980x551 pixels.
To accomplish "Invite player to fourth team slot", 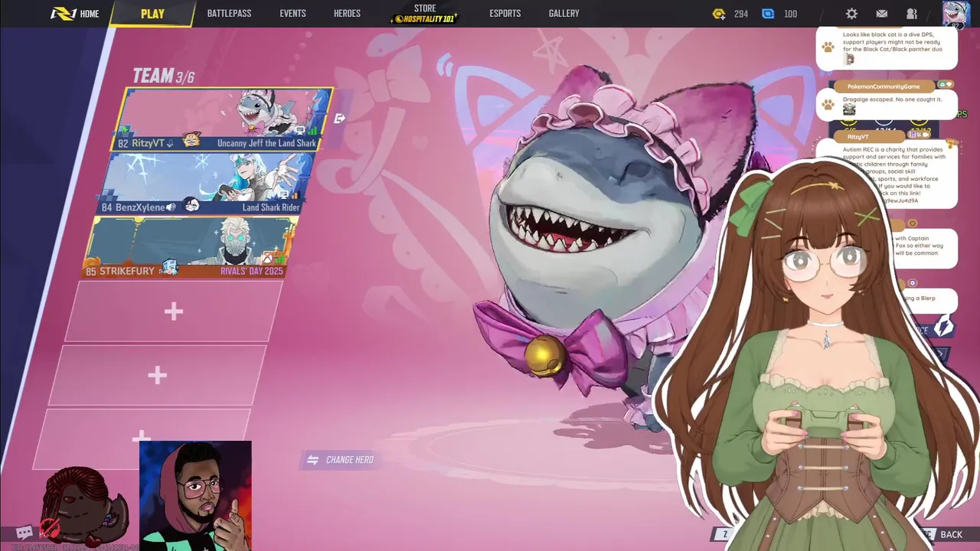I will click(174, 311).
